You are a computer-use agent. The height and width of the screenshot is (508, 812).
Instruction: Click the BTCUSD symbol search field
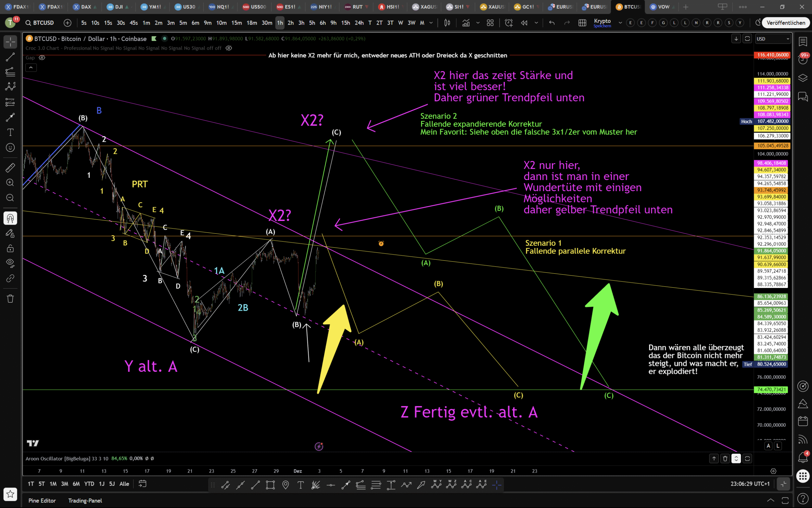pyautogui.click(x=43, y=23)
